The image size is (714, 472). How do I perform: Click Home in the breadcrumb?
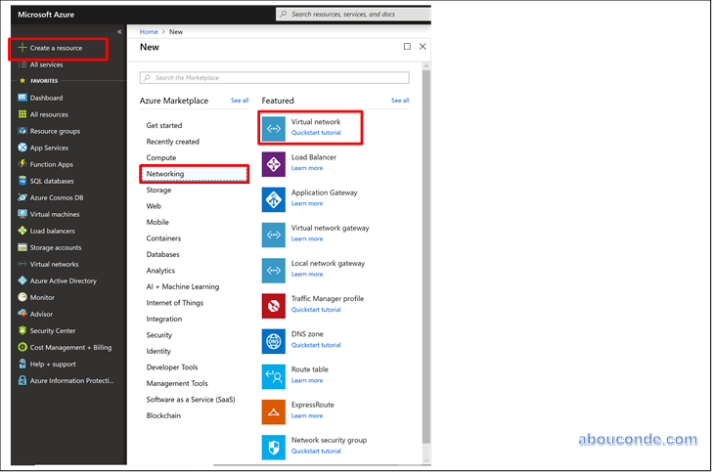click(148, 32)
